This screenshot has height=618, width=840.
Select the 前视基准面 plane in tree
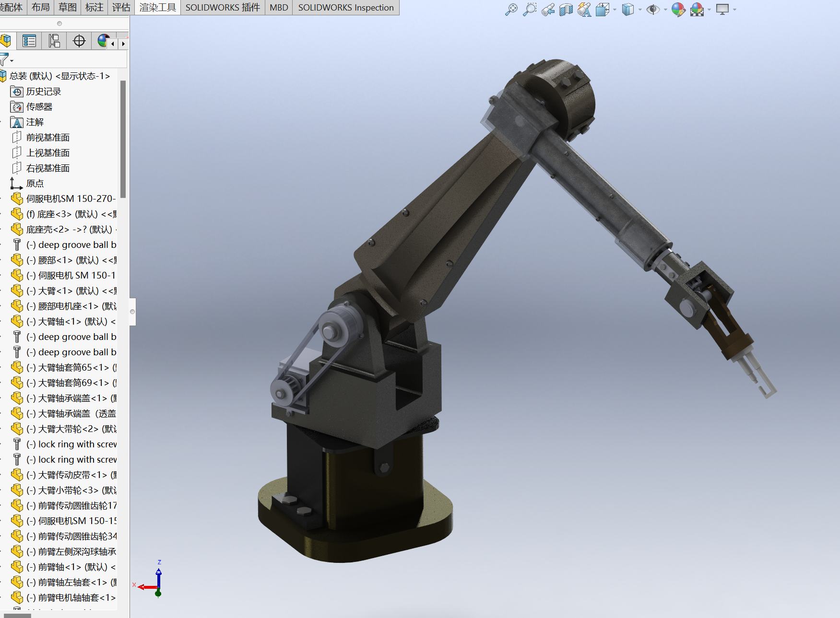pos(47,138)
